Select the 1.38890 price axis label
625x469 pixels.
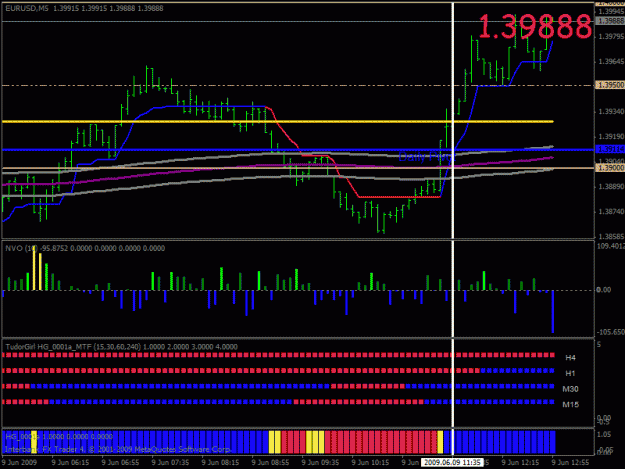coord(611,186)
